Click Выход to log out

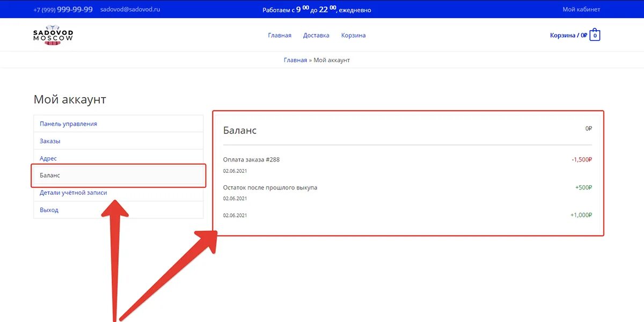119,210
